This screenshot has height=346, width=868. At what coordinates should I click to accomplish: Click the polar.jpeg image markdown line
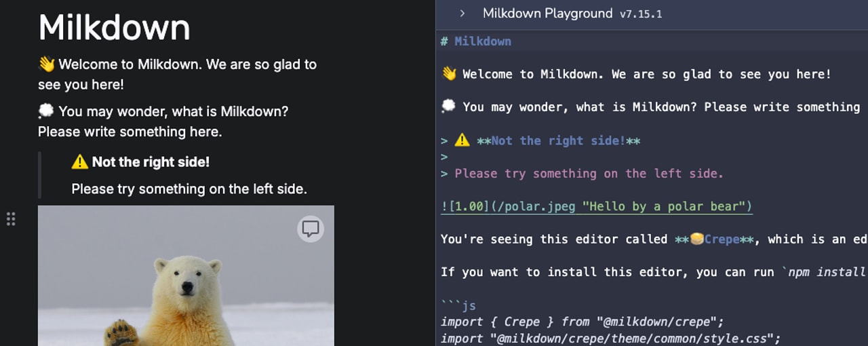pos(597,206)
